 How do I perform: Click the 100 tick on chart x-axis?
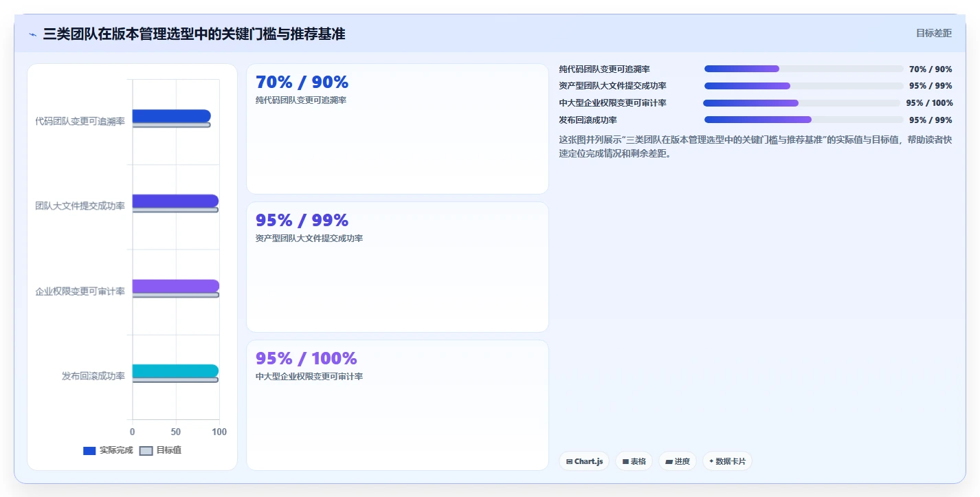pos(219,432)
